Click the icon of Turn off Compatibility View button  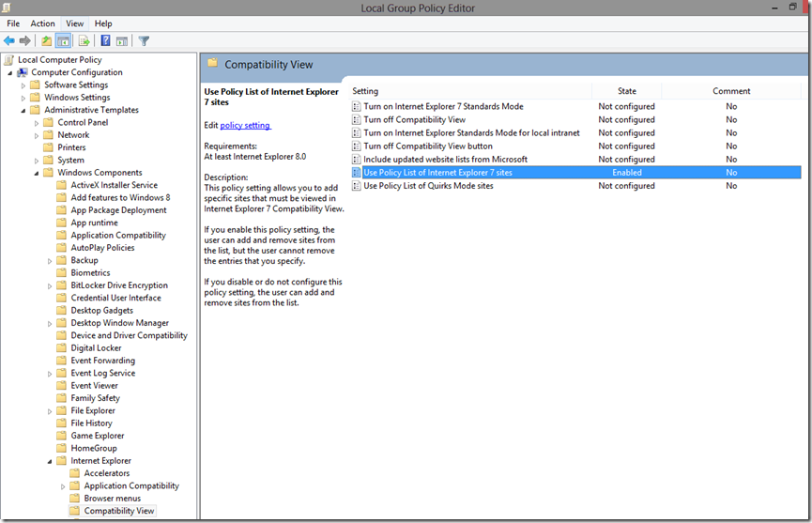click(x=357, y=146)
